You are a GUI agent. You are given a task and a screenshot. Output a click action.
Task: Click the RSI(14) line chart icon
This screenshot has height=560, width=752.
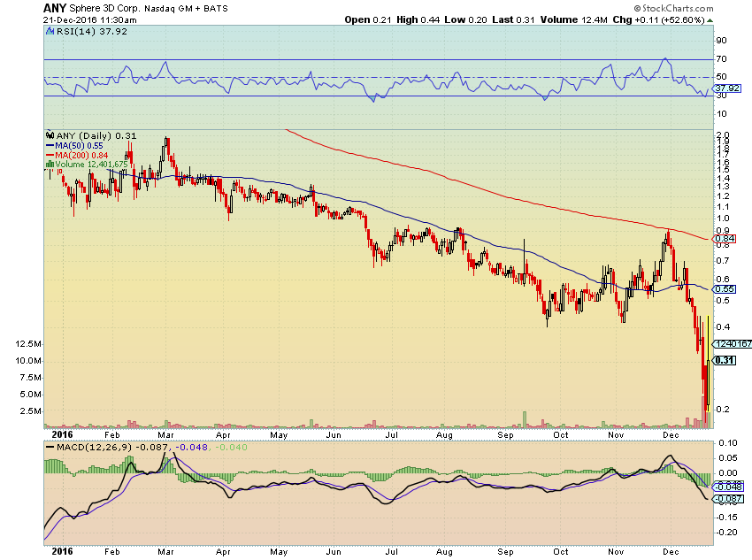(50, 32)
